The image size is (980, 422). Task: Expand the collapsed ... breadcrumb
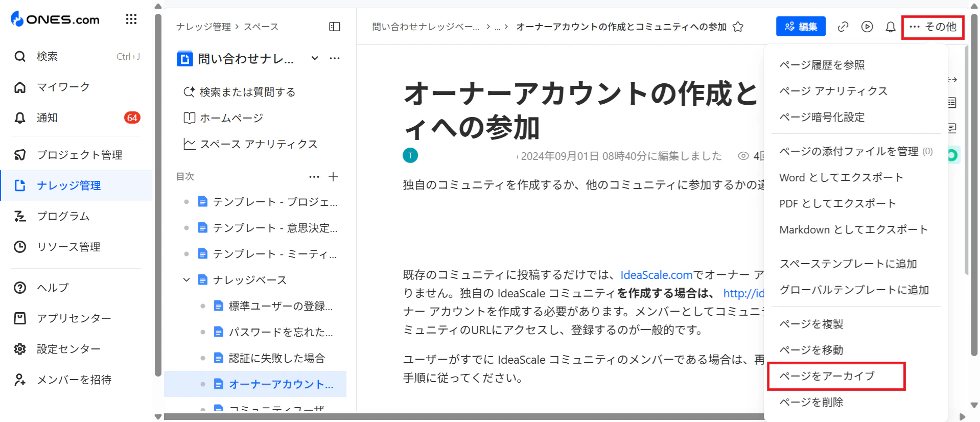(x=497, y=27)
